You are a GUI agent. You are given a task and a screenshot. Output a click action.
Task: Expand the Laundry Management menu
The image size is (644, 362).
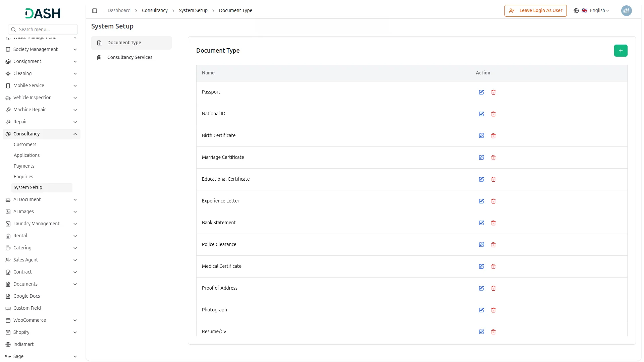coord(75,224)
